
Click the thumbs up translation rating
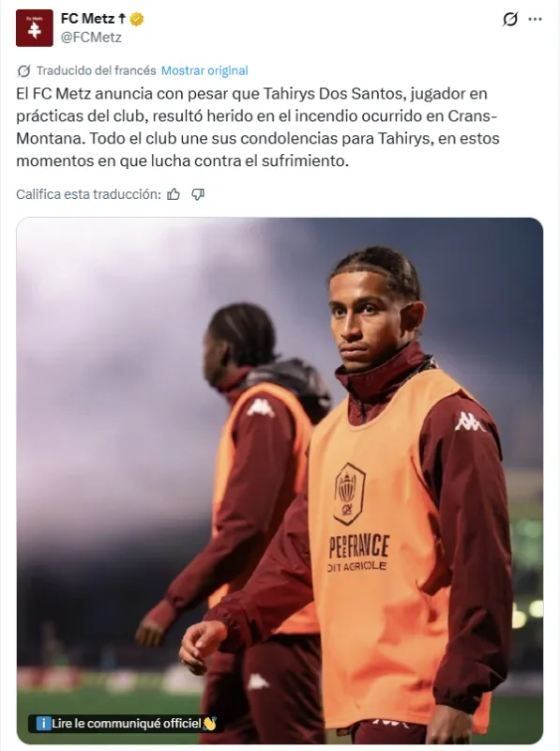point(174,194)
